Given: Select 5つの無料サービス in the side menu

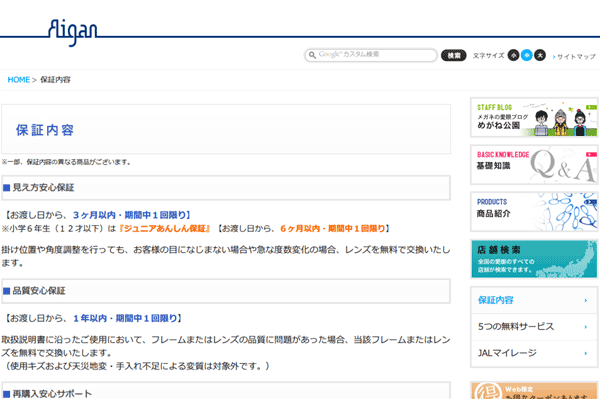Looking at the screenshot, I should pos(534,327).
